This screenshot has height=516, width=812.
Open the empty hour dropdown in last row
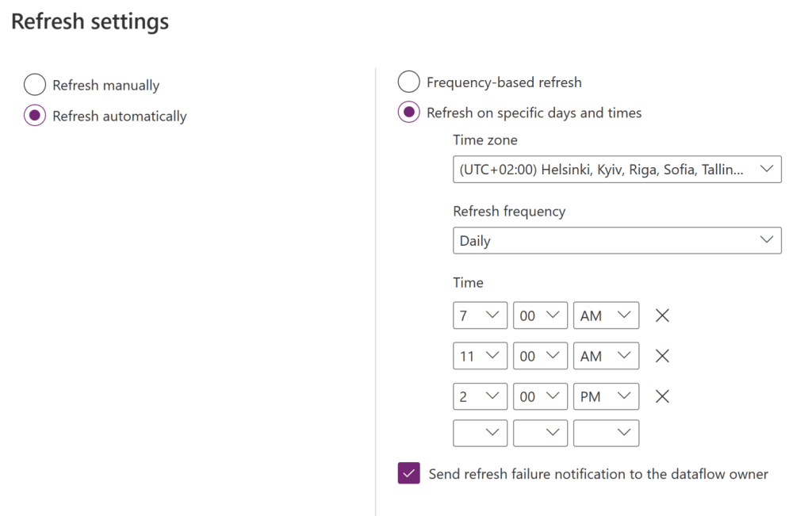(x=480, y=433)
